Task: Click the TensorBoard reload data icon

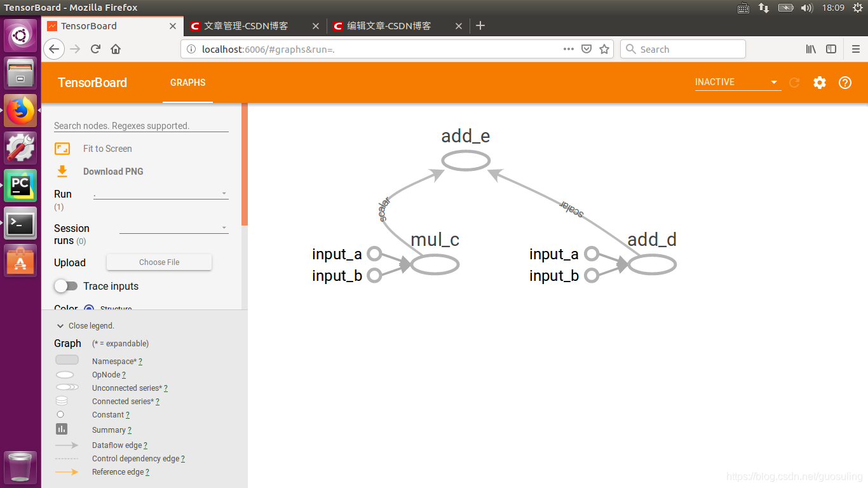Action: tap(794, 83)
